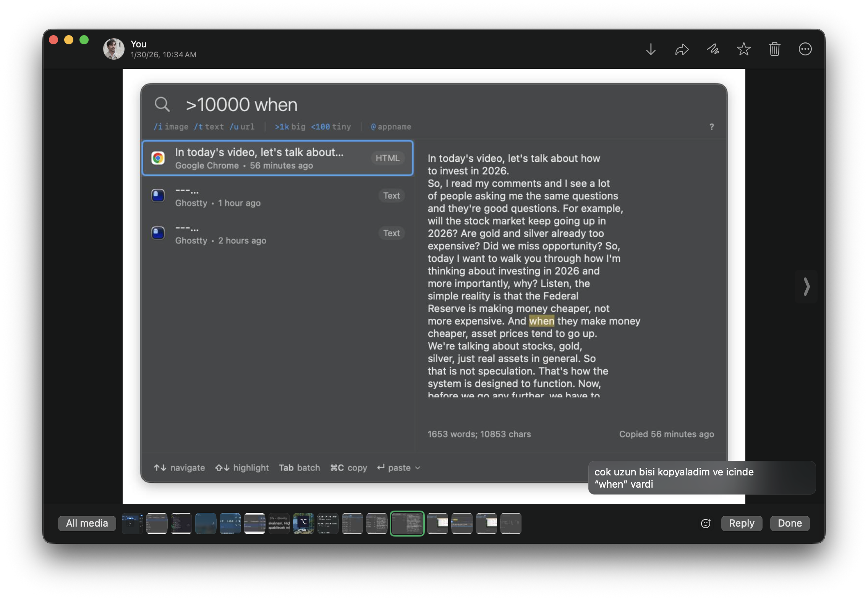868x600 pixels.
Task: Download the media with the down arrow
Action: coord(651,49)
